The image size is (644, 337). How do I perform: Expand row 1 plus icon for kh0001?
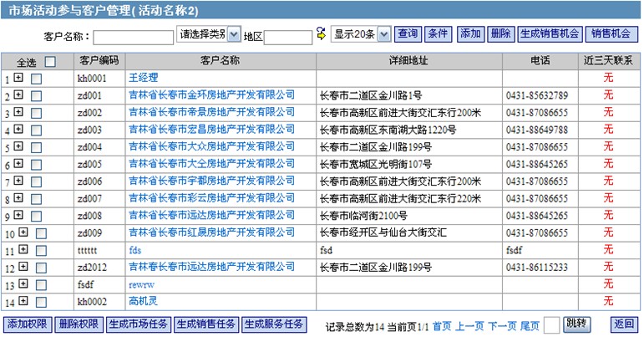(18, 78)
